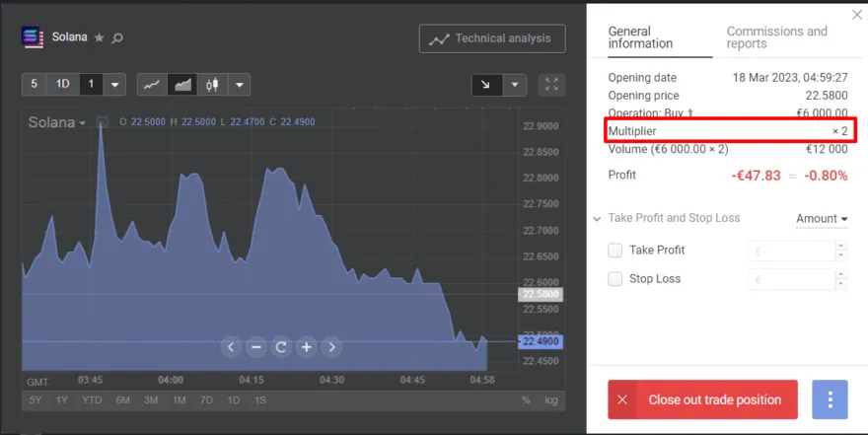Enable the Stop Loss checkbox

point(615,279)
